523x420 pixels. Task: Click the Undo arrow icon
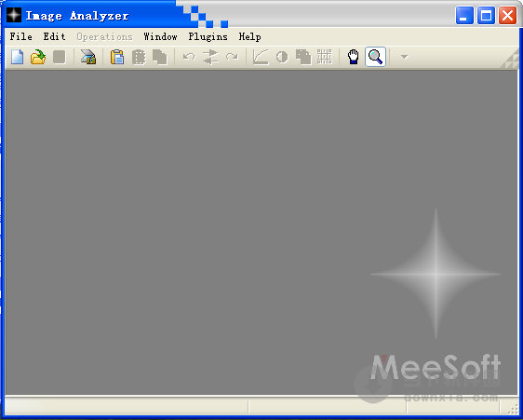click(189, 57)
